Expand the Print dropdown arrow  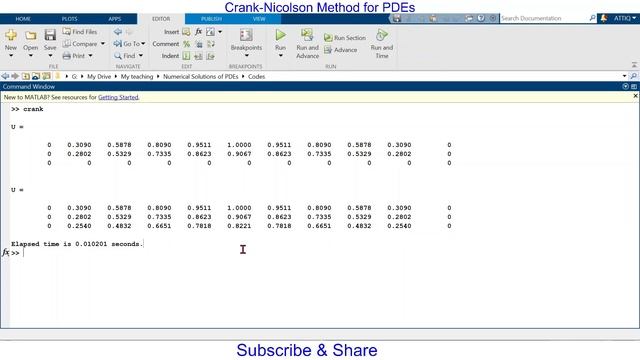(90, 56)
